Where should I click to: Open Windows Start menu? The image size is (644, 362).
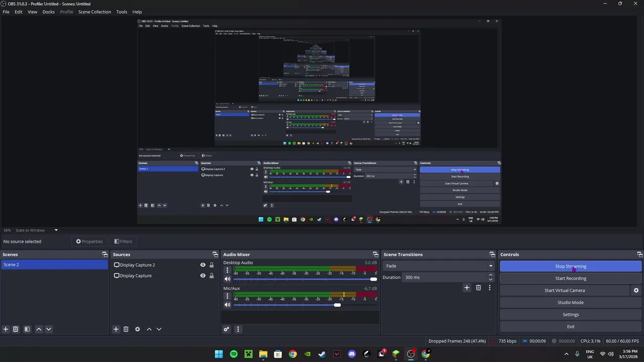coord(219,354)
